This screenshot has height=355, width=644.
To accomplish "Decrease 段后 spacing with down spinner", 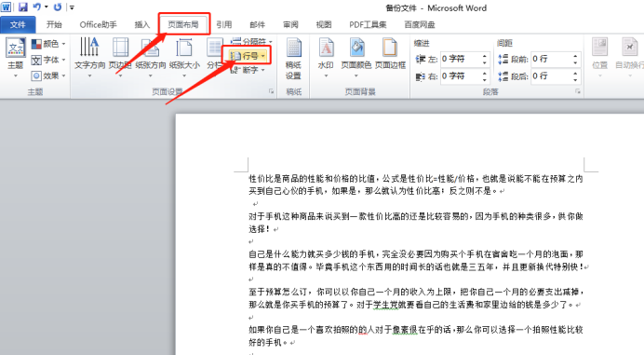I will click(575, 79).
